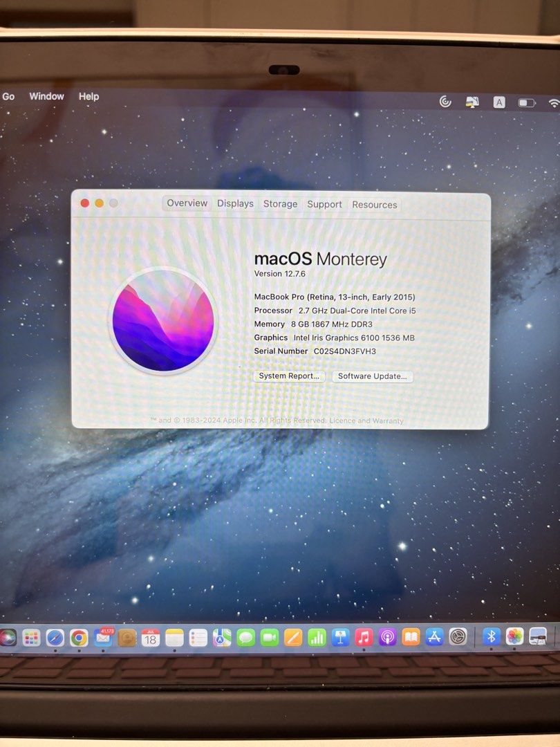The height and width of the screenshot is (747, 560).
Task: Open Contacts app in the Dock
Action: coord(127,638)
